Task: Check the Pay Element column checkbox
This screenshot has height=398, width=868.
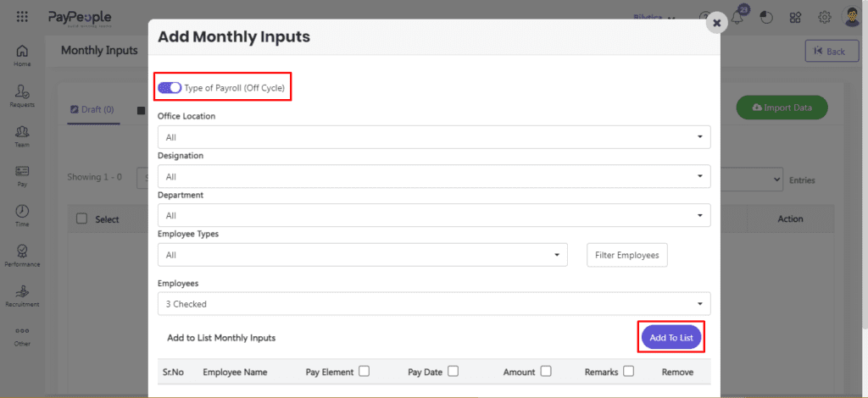Action: click(x=364, y=371)
